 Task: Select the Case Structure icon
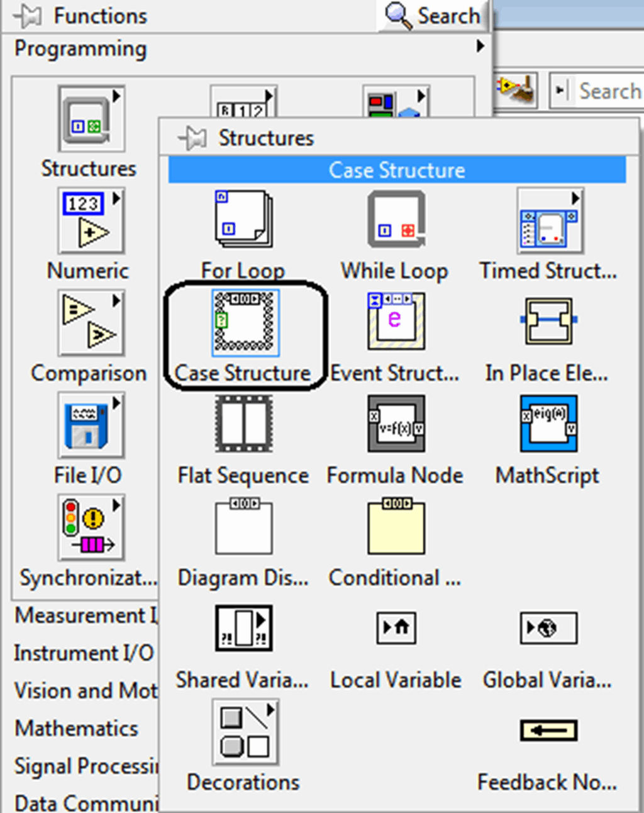[x=244, y=323]
